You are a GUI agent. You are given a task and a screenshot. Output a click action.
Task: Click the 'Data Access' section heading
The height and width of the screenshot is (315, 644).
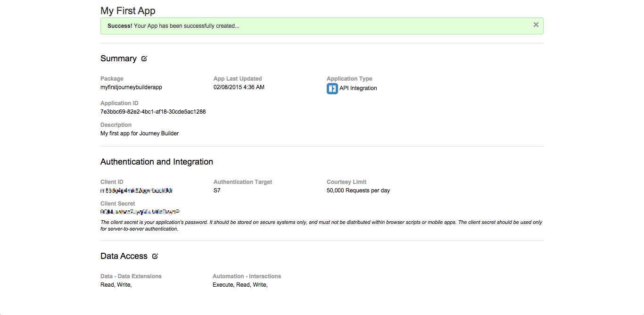point(124,256)
